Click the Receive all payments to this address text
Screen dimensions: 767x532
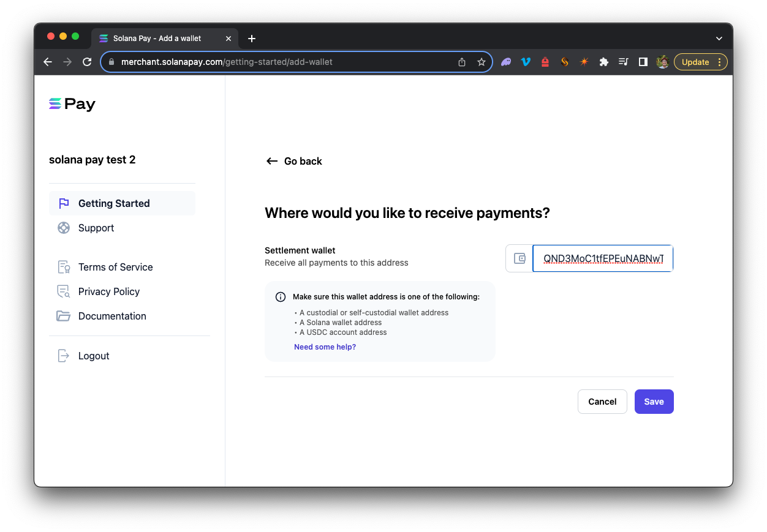pos(336,263)
